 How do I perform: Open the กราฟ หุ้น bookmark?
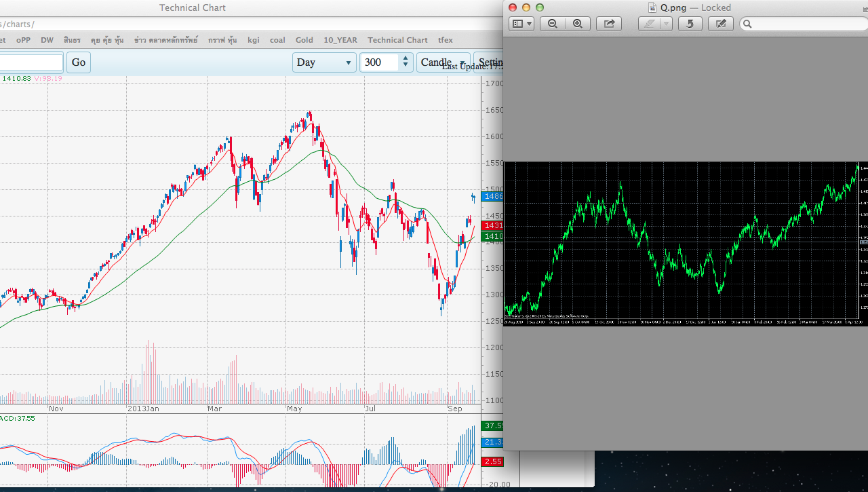(x=222, y=40)
